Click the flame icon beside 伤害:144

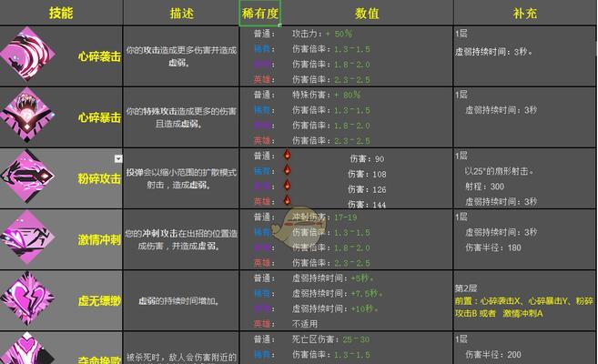point(288,200)
